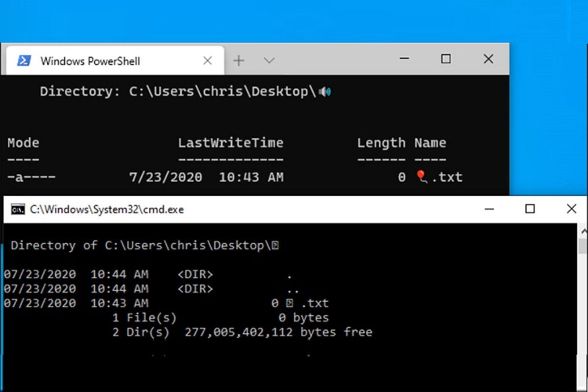Maximize the cmd.exe window
This screenshot has height=392, width=588.
[530, 209]
